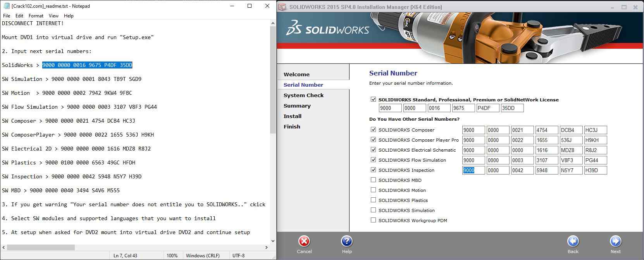Click Notepad's vertical scrollbar down arrow
Image resolution: width=644 pixels, height=260 pixels.
(272, 241)
